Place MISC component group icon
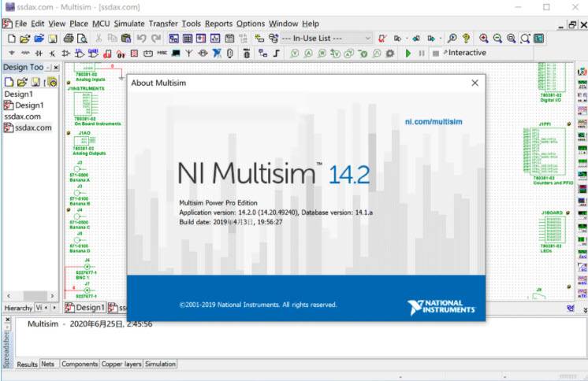Viewport: 588px width, 381px height. (x=162, y=54)
